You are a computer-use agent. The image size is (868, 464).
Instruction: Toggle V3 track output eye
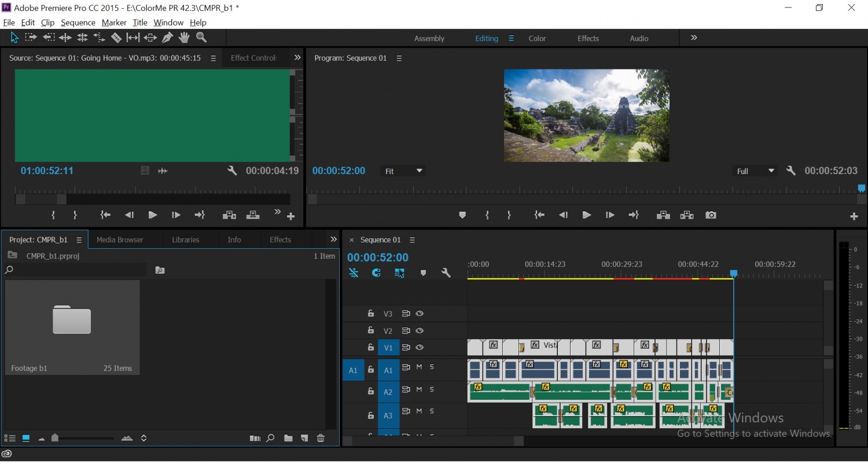(x=420, y=314)
